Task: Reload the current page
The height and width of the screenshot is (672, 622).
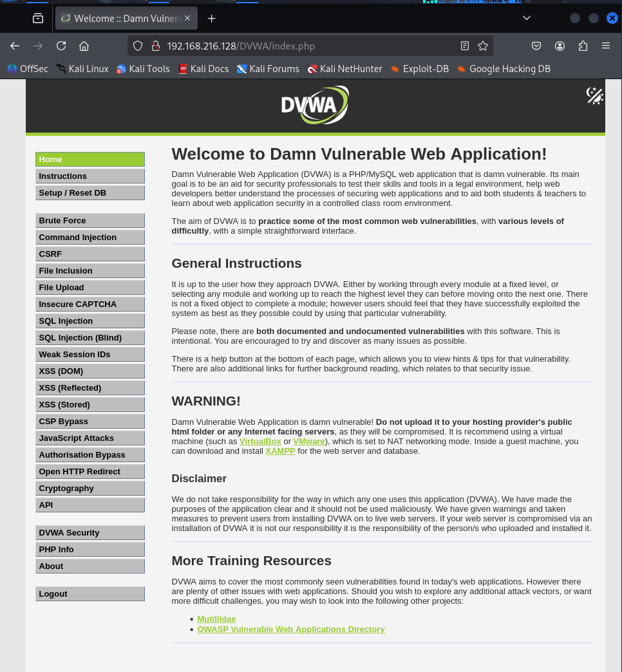Action: point(61,46)
